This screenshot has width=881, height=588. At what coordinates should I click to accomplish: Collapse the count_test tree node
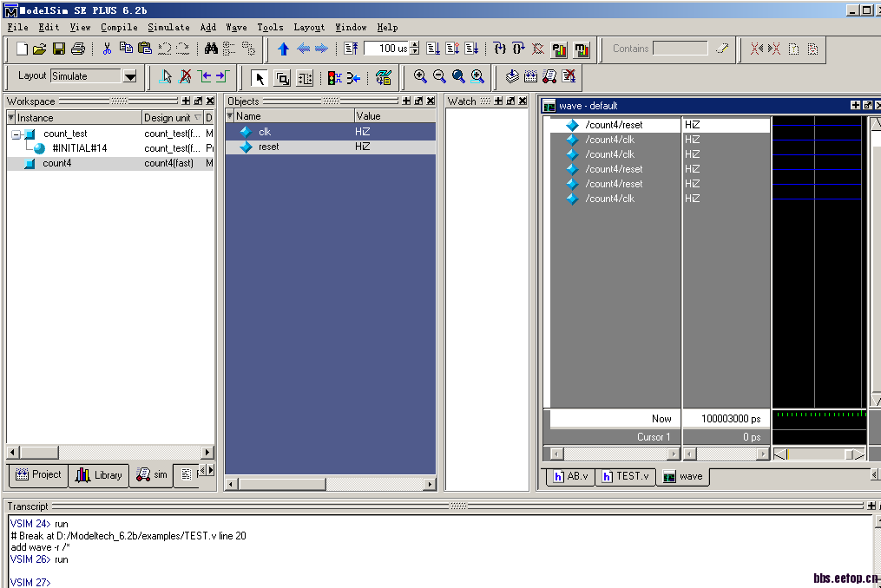pyautogui.click(x=16, y=134)
